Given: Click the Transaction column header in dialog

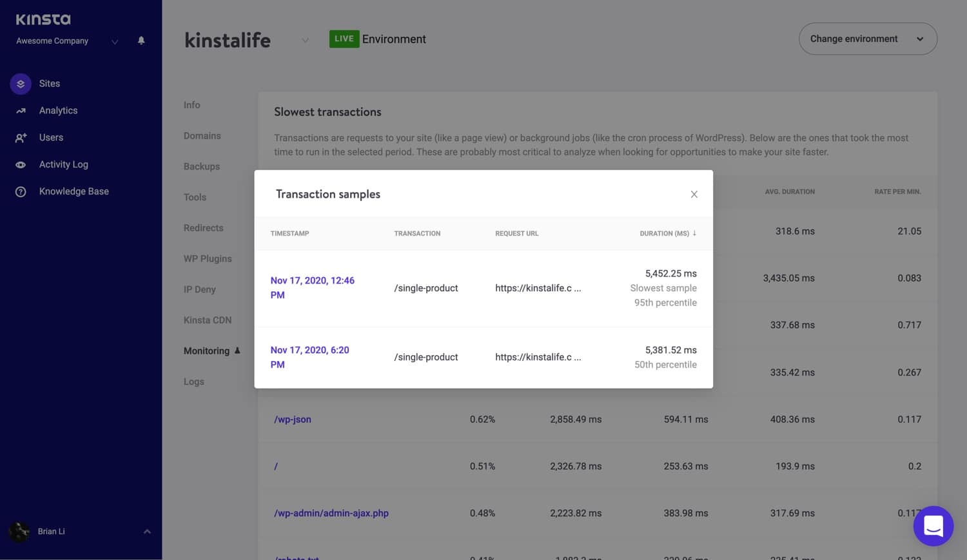Looking at the screenshot, I should [x=417, y=233].
